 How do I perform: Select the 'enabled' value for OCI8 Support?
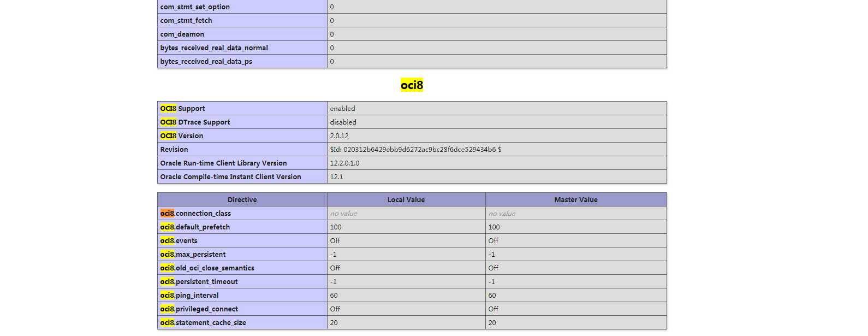tap(342, 108)
